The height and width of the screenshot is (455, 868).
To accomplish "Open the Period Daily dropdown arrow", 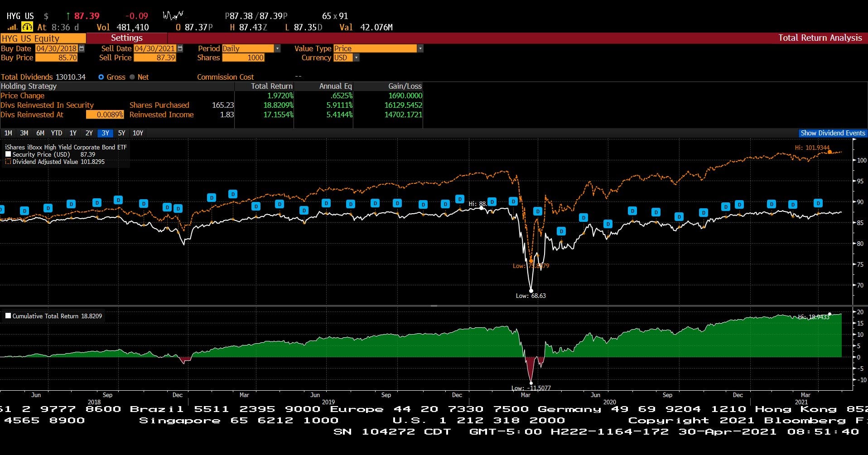I will point(277,48).
